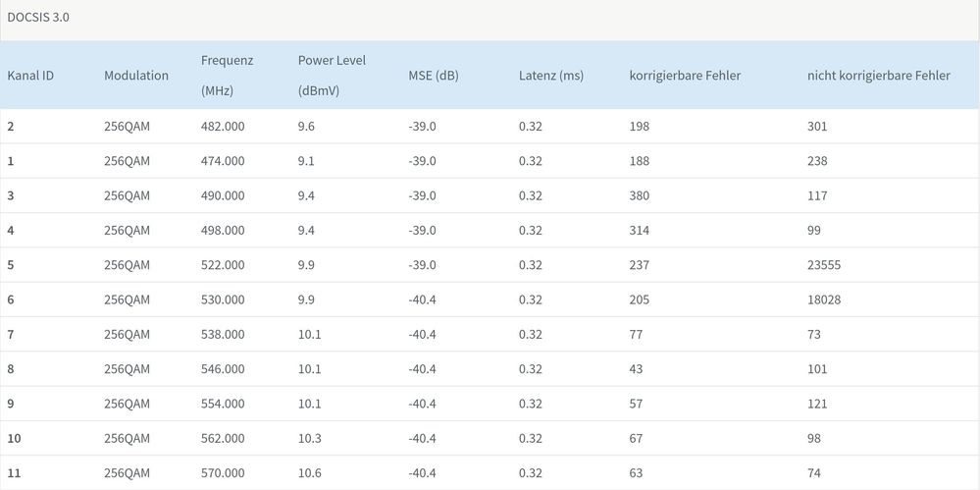The height and width of the screenshot is (490, 980).
Task: Select the korrigierbare Fehler column header
Action: click(x=685, y=76)
